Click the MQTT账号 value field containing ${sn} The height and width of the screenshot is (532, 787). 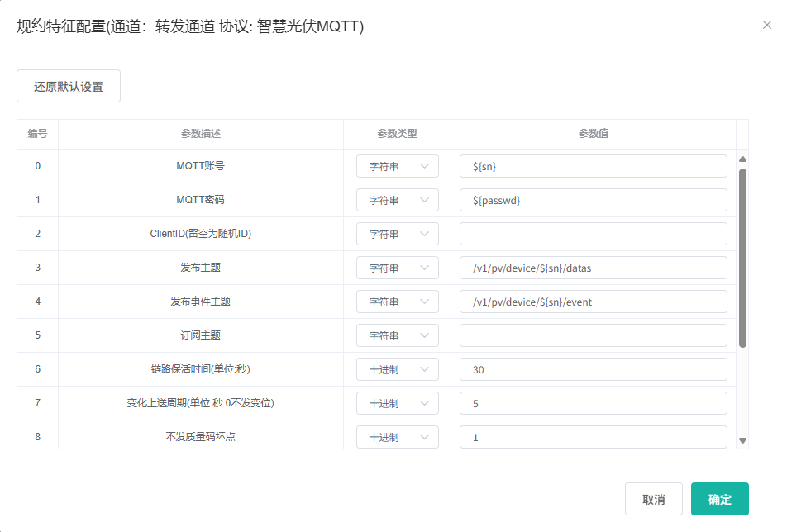[593, 166]
